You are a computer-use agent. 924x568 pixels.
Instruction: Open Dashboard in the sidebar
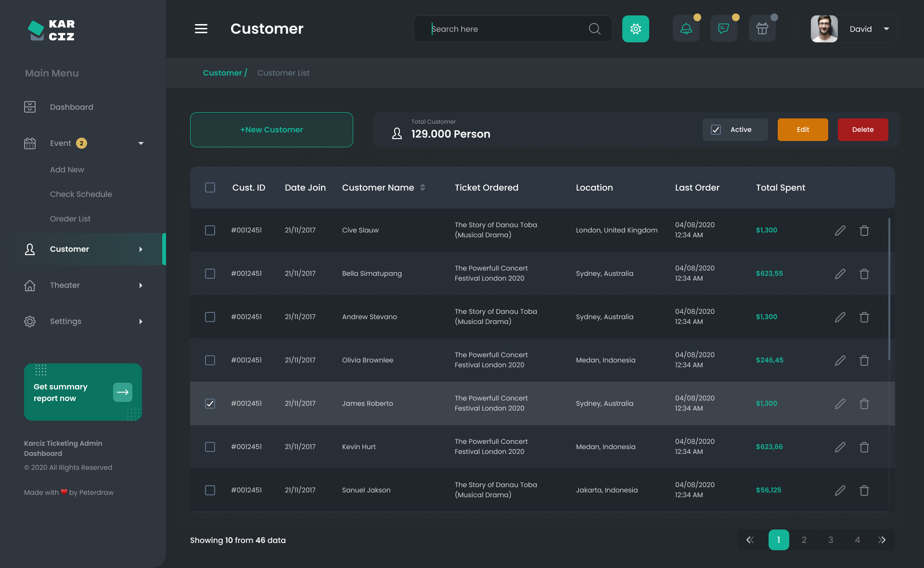[71, 107]
